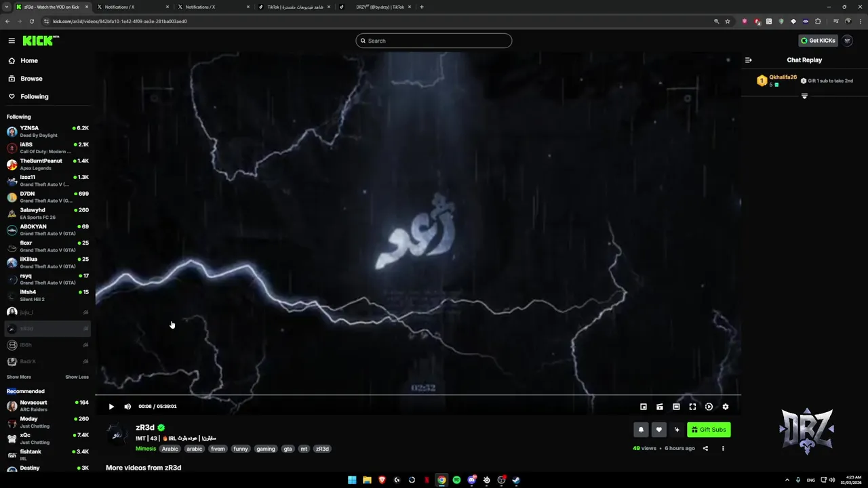This screenshot has height=488, width=868.
Task: Click the KICK logo
Action: click(x=41, y=41)
